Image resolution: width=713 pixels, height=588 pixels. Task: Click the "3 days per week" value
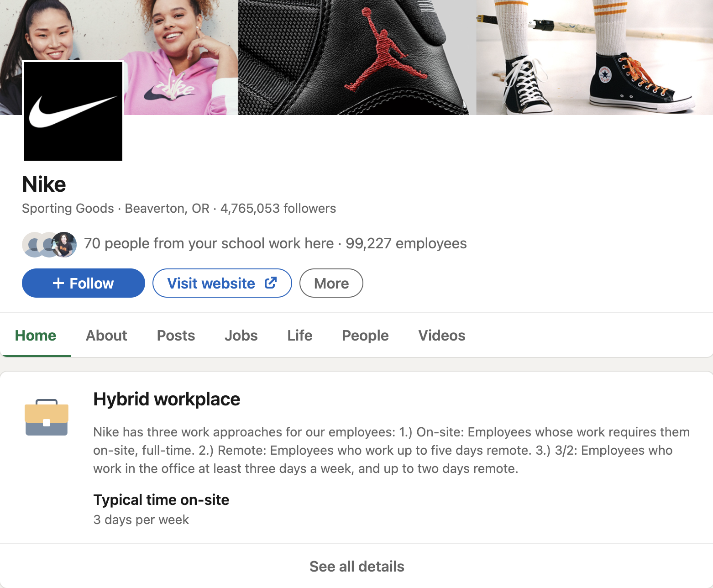point(141,520)
